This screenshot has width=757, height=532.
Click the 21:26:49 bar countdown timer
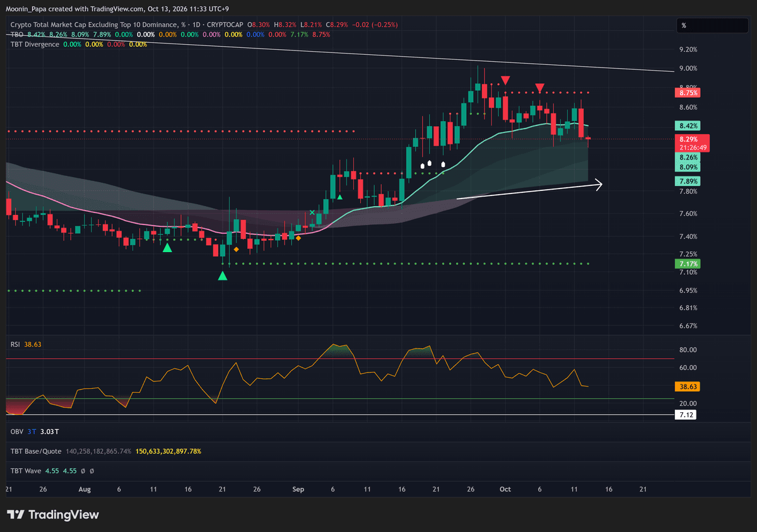pyautogui.click(x=693, y=147)
